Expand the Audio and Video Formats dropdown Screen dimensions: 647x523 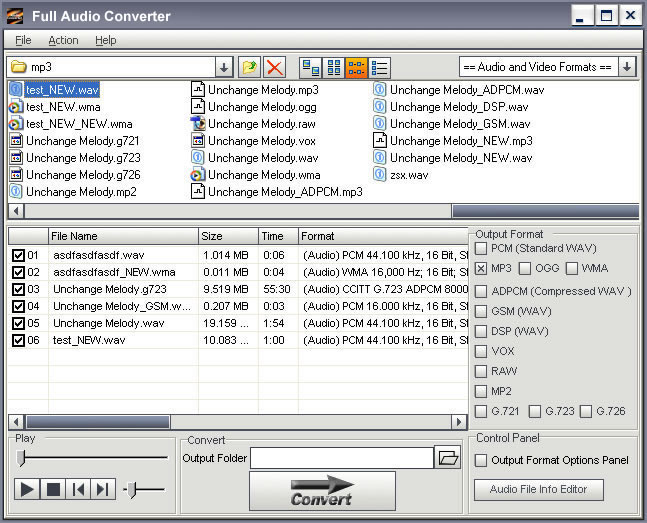[627, 67]
